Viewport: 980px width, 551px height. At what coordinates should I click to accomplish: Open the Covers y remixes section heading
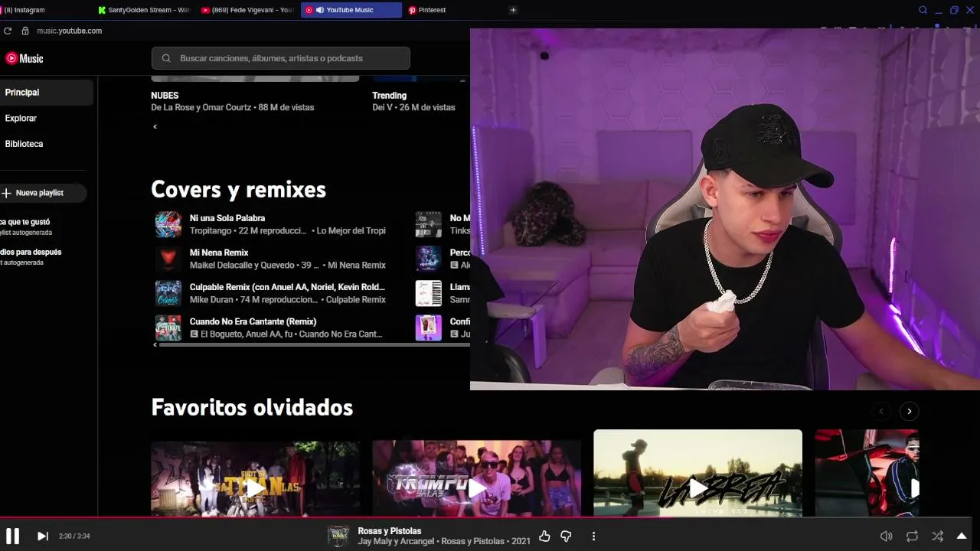238,189
